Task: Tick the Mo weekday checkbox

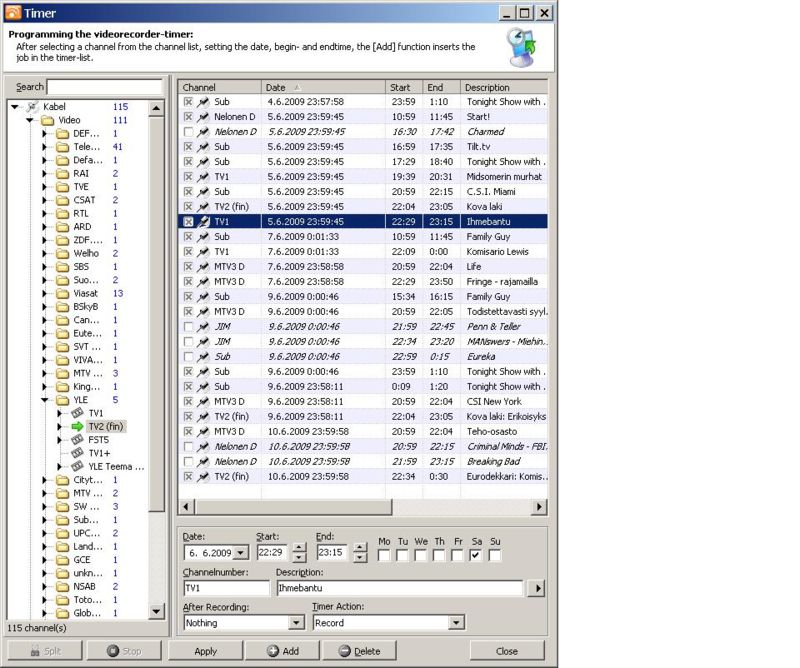Action: pos(384,555)
